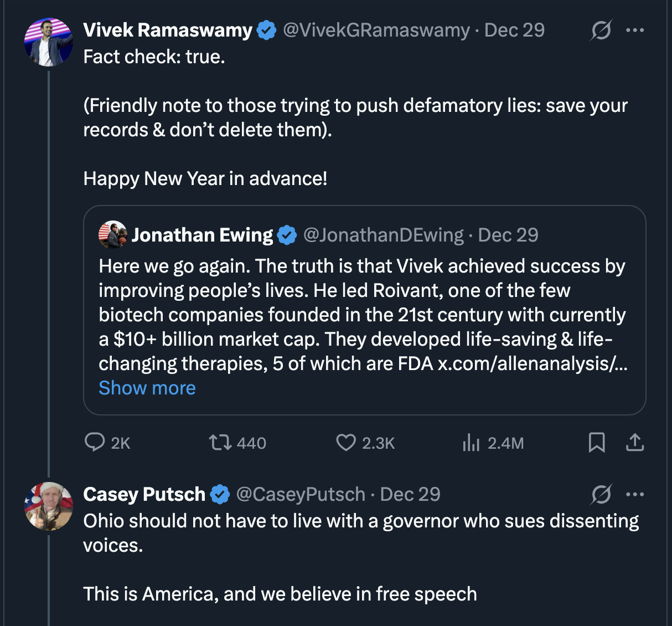Click the share icon on Vivek's tweet
This screenshot has height=626, width=672.
point(634,443)
